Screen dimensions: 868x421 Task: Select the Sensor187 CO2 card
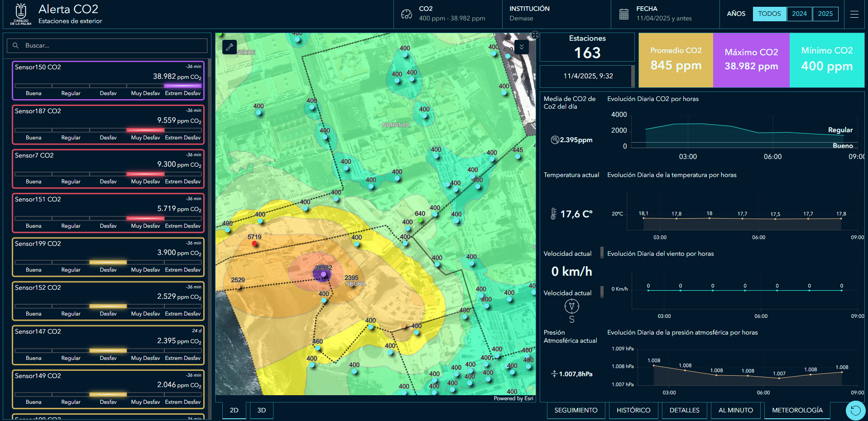[108, 124]
